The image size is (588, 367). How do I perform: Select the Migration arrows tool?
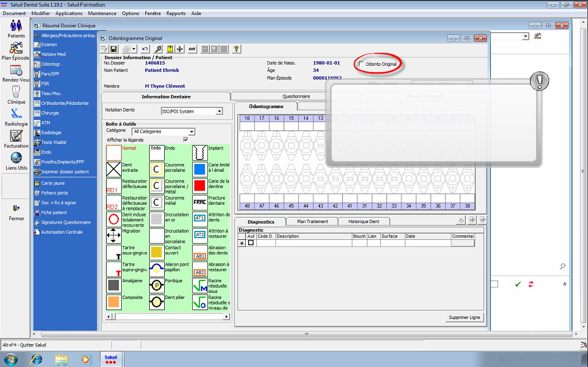[113, 235]
